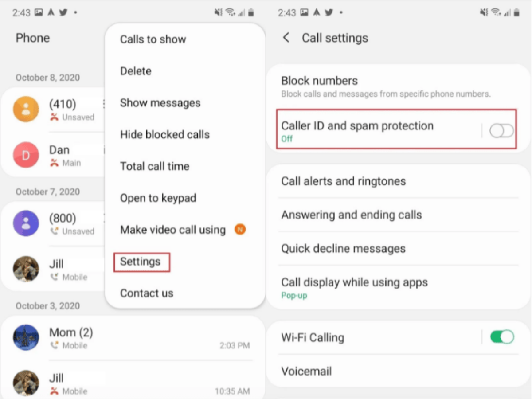The image size is (532, 399).
Task: Tap the orange N badge beside video call
Action: (240, 230)
